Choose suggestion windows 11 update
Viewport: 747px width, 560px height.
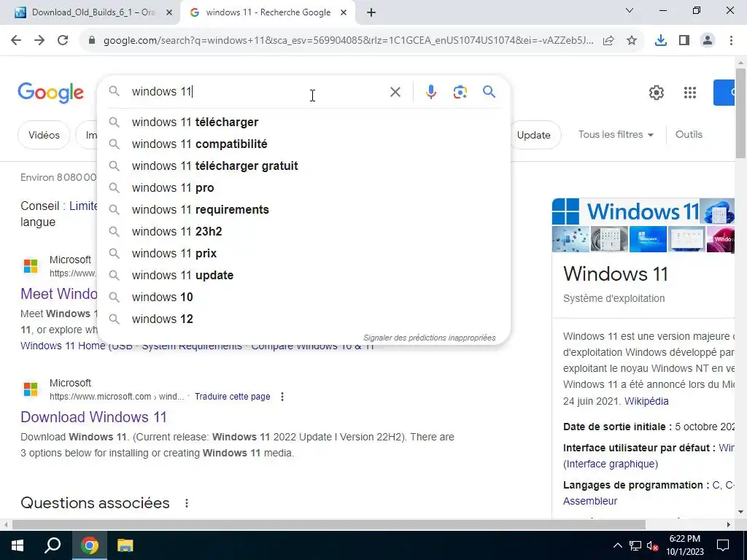[x=303, y=276]
